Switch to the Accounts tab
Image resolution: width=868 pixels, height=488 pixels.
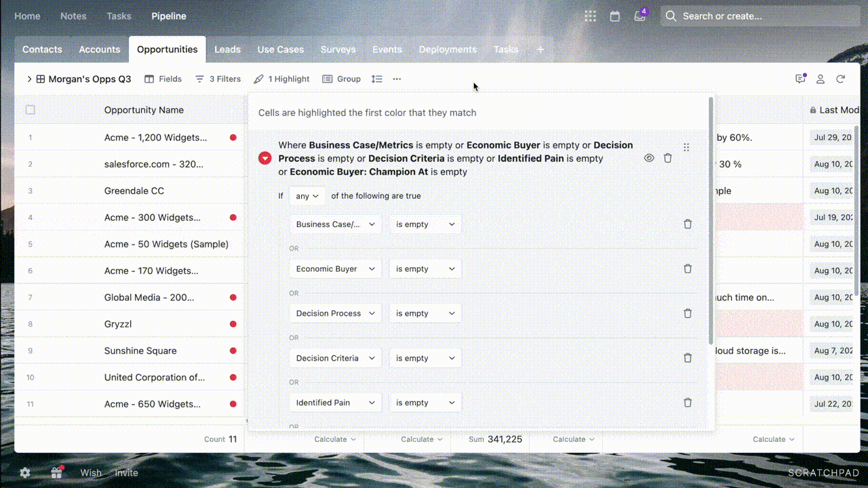point(100,49)
